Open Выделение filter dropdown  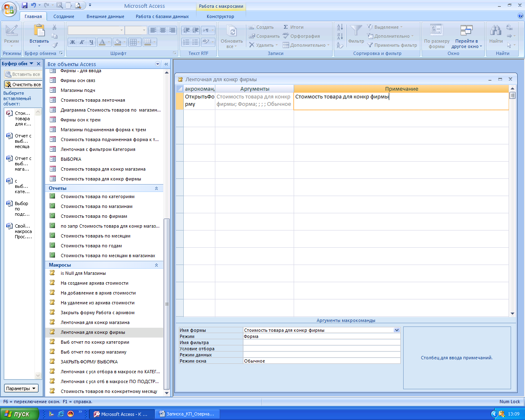tap(385, 27)
